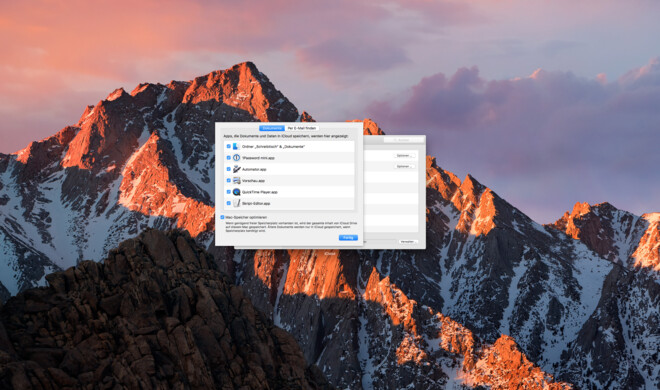Click Verwalten button in iCloud window
660x390 pixels.
408,242
